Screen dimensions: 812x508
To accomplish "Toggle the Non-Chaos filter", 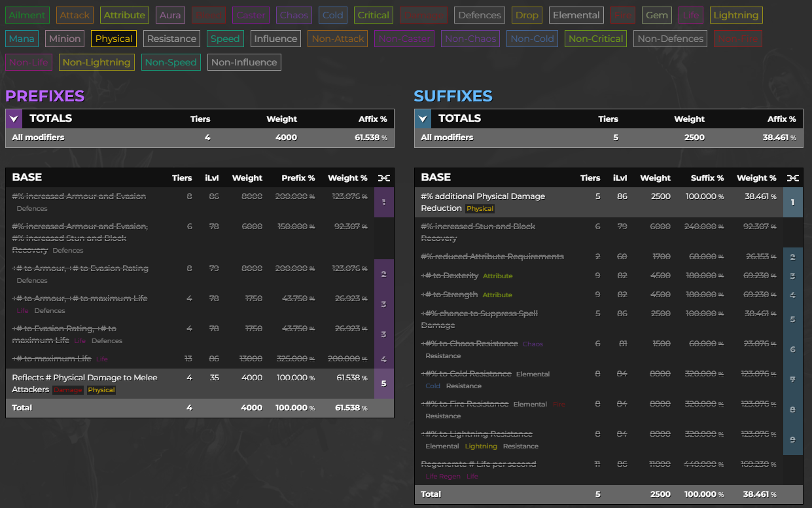I will 470,39.
